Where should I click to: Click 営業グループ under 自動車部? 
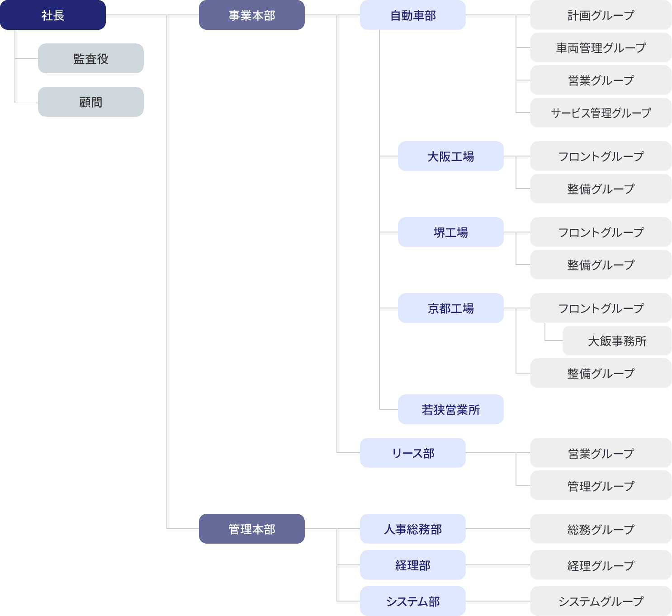tap(601, 80)
